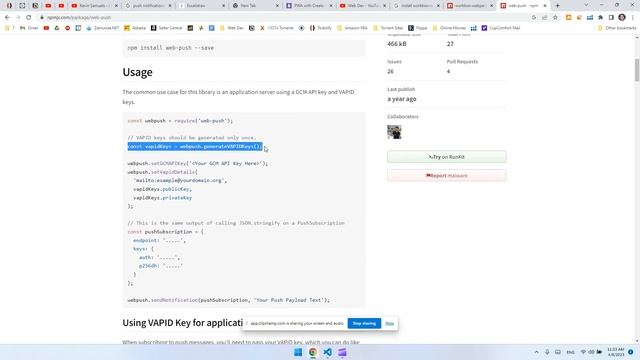Click the Pull Requests count 4
The height and width of the screenshot is (360, 640).
tap(448, 71)
